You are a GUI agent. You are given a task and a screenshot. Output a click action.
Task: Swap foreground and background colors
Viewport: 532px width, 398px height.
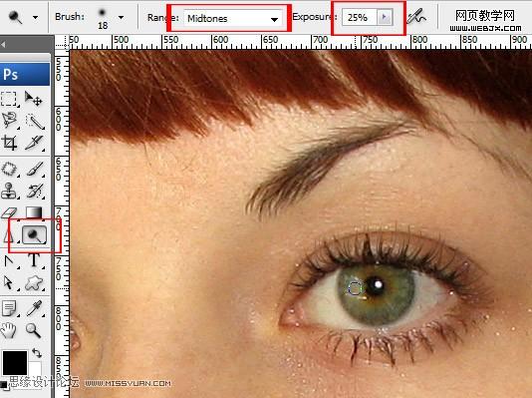(x=37, y=353)
